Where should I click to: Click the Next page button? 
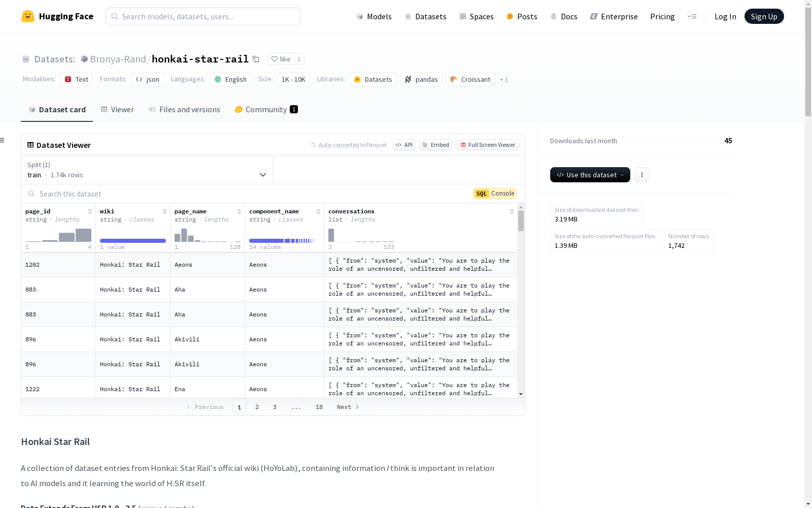(348, 407)
